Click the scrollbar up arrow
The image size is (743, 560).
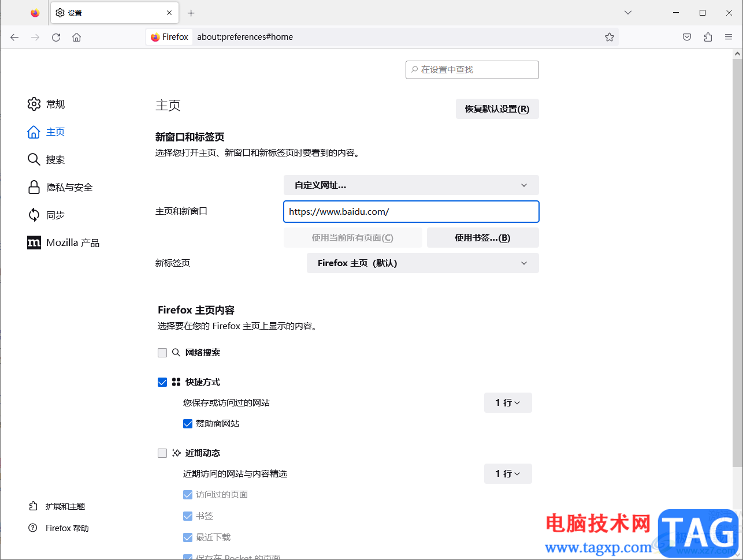point(737,54)
